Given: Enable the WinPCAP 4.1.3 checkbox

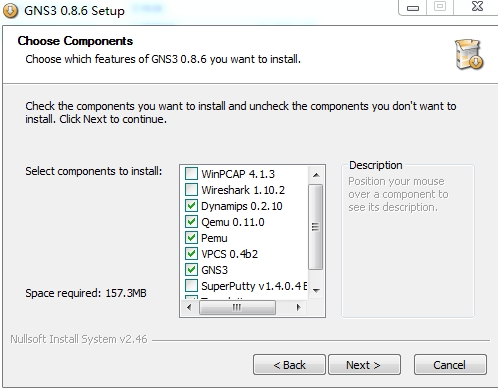Looking at the screenshot, I should 191,174.
